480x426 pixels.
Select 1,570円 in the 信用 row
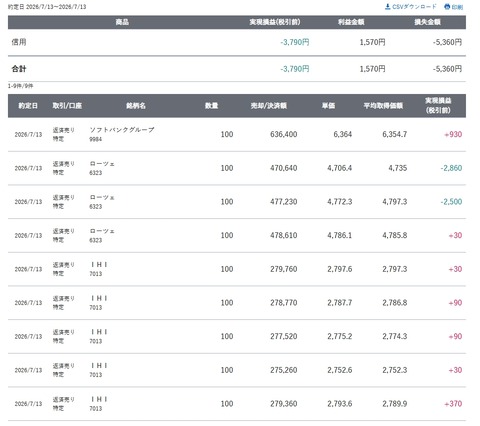tap(372, 42)
